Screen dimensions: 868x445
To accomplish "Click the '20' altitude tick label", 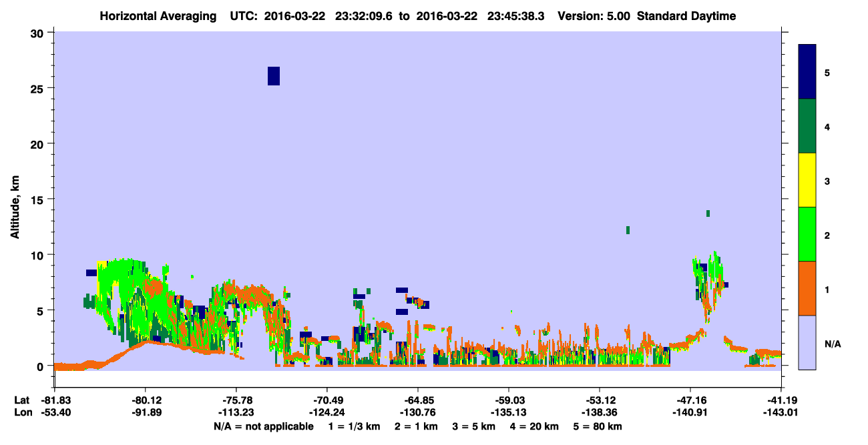I will [x=37, y=143].
